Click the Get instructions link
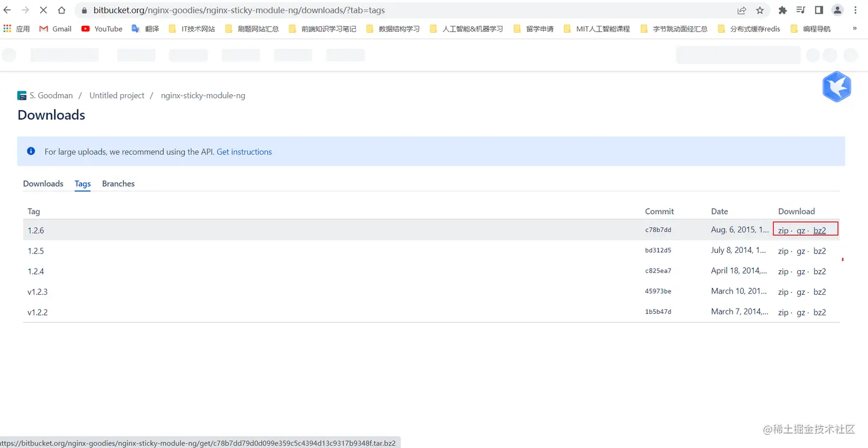This screenshot has height=448, width=868. point(244,152)
